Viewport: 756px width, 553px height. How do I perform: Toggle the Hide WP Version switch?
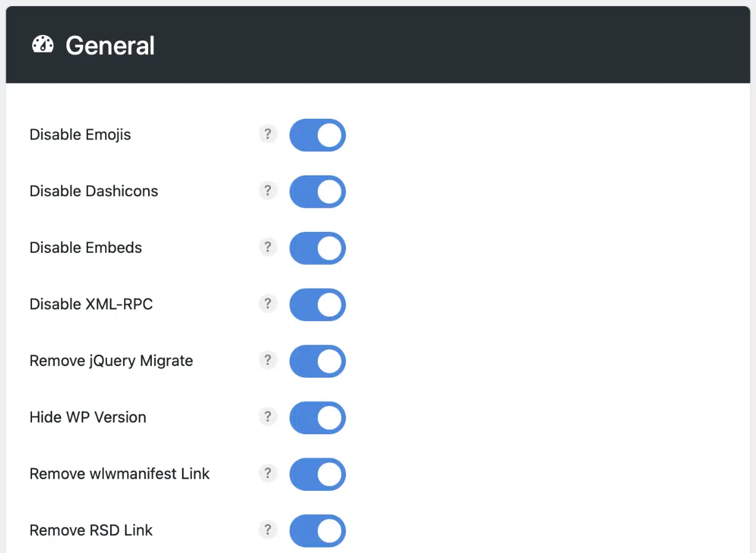(x=317, y=418)
